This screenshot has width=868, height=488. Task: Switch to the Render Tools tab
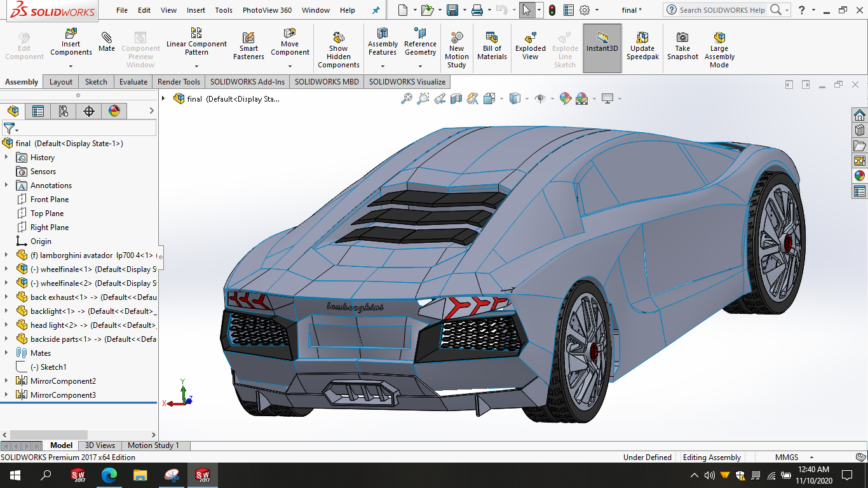(x=179, y=81)
